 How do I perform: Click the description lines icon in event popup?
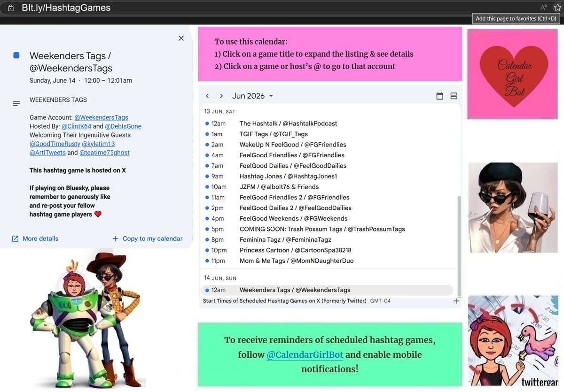pos(16,103)
